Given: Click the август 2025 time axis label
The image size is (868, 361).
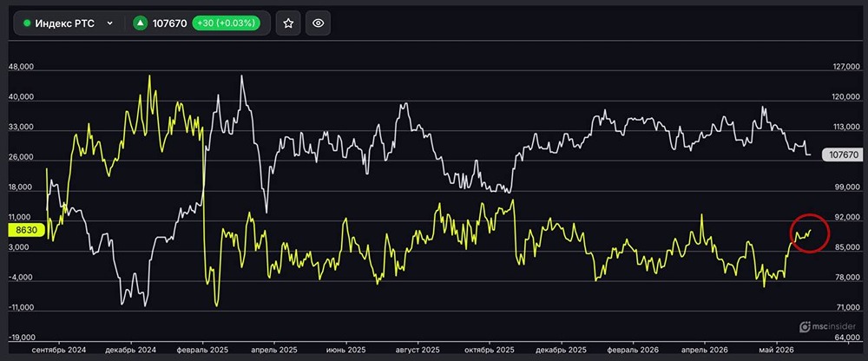Looking at the screenshot, I should [418, 351].
